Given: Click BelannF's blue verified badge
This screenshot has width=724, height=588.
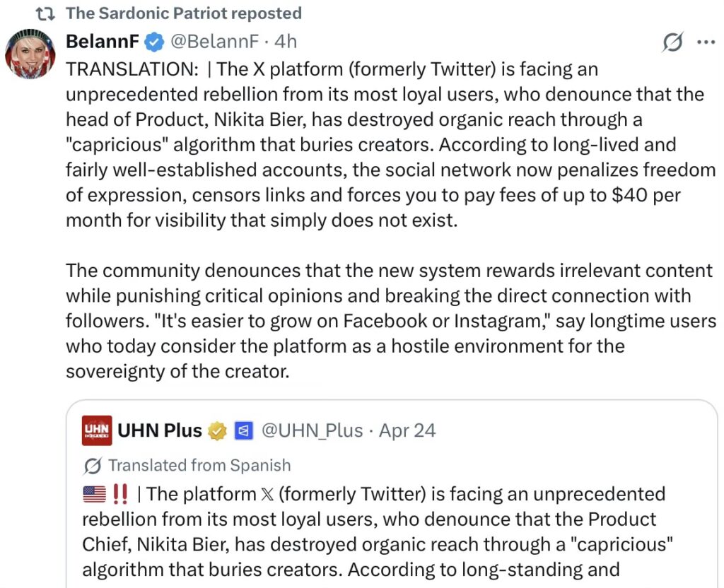Looking at the screenshot, I should 153,42.
